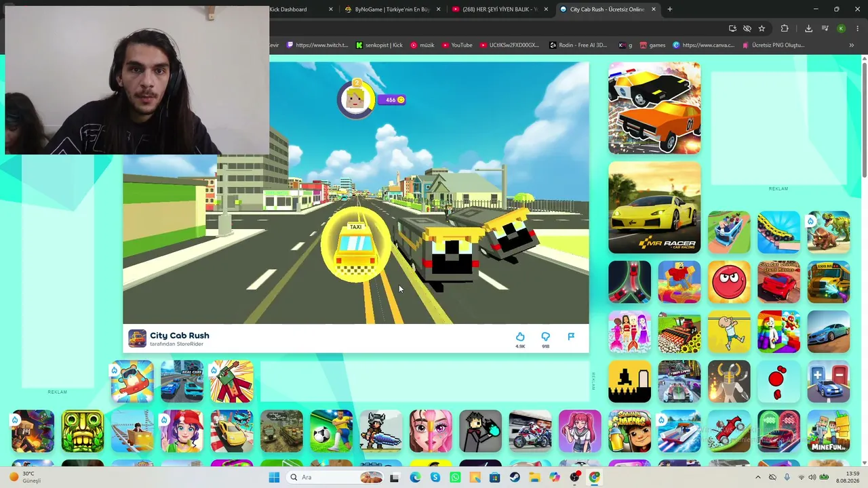The height and width of the screenshot is (488, 868).
Task: Open Microsoft Store from the taskbar
Action: (495, 477)
